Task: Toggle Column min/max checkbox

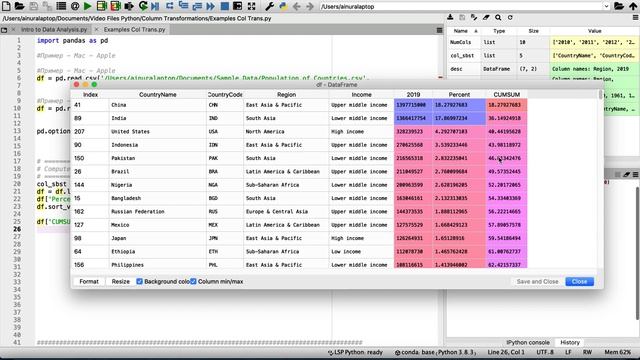Action: coord(193,281)
